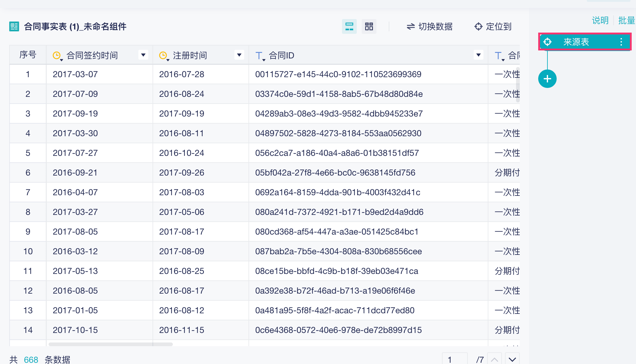Image resolution: width=636 pixels, height=364 pixels.
Task: Click the 定位到 locate button
Action: click(x=493, y=26)
